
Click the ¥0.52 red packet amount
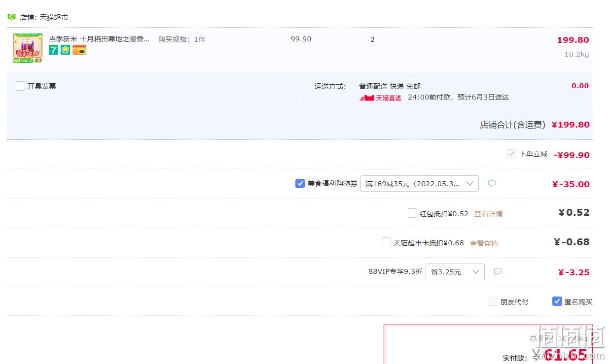tap(574, 212)
